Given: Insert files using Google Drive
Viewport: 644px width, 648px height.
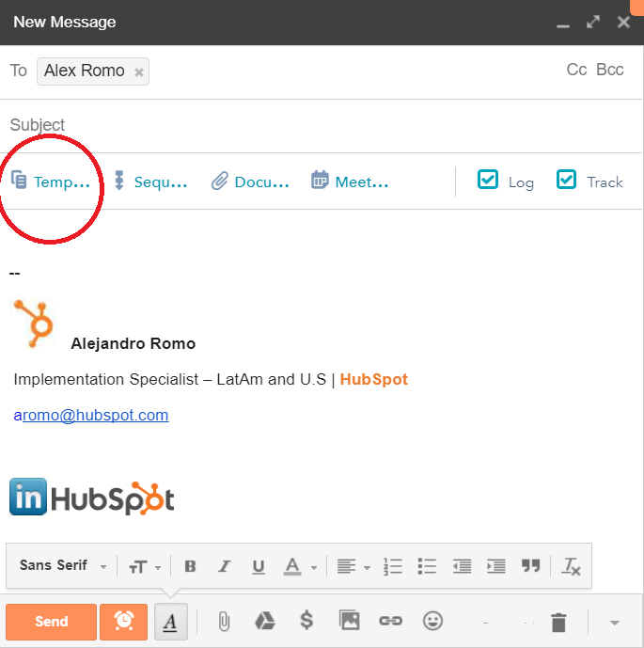Looking at the screenshot, I should pyautogui.click(x=265, y=621).
